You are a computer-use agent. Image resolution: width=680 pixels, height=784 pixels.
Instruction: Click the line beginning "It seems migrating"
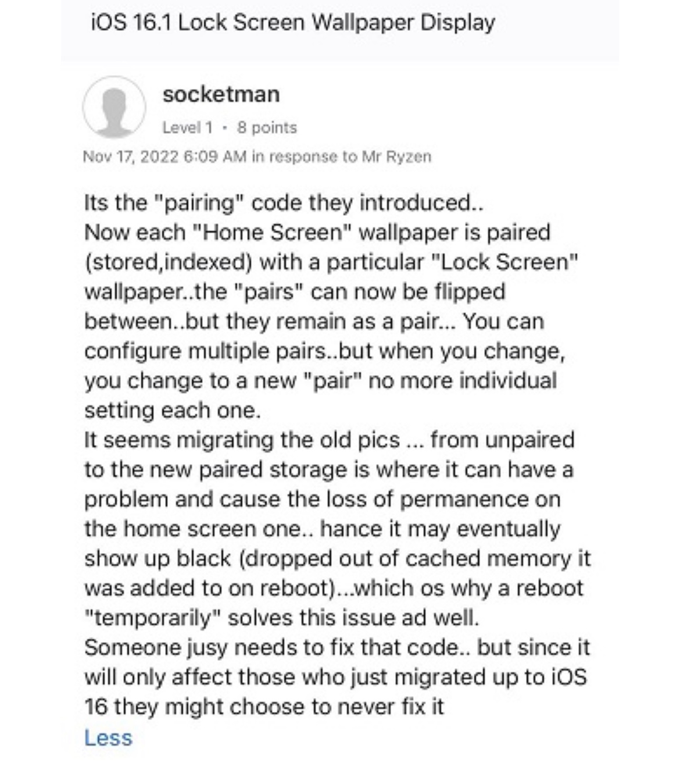[x=329, y=440]
